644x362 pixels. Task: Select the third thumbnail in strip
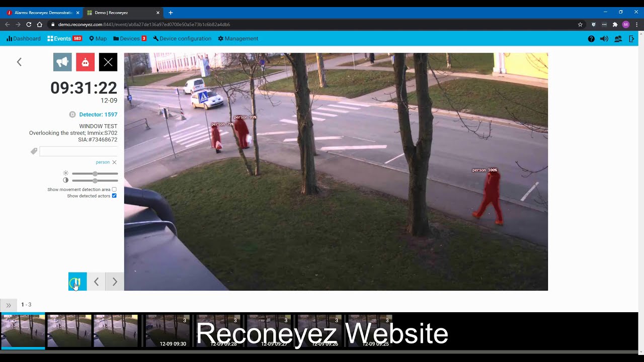tap(115, 331)
